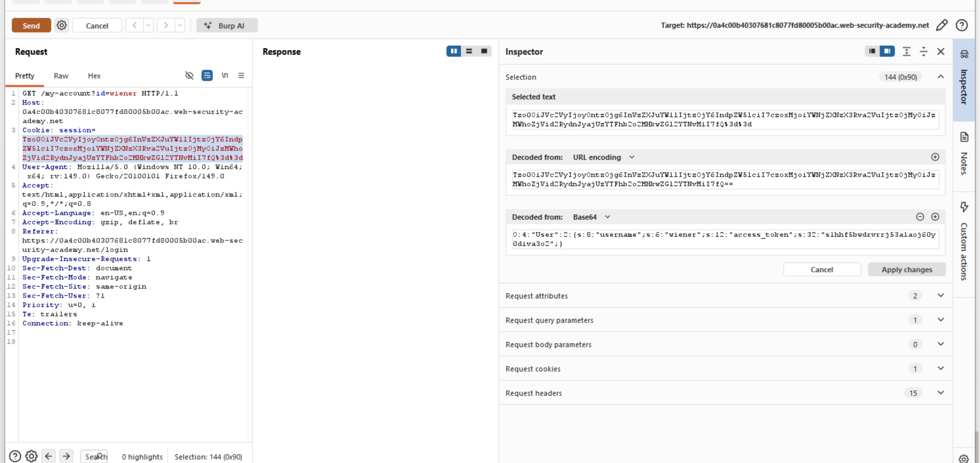Expand all Inspector sections icon
The width and height of the screenshot is (980, 463).
pos(906,51)
